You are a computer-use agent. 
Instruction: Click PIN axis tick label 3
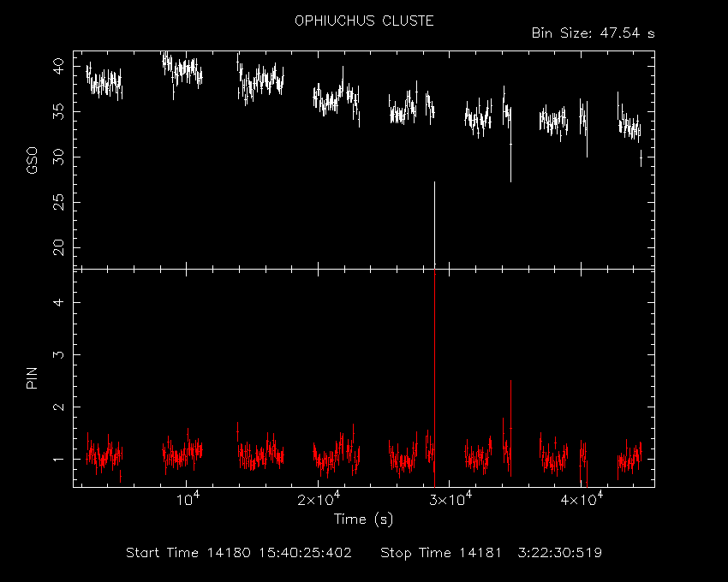coord(59,354)
